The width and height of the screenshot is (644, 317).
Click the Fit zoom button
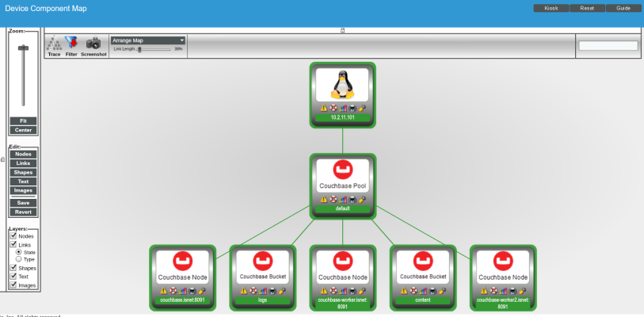tap(24, 121)
